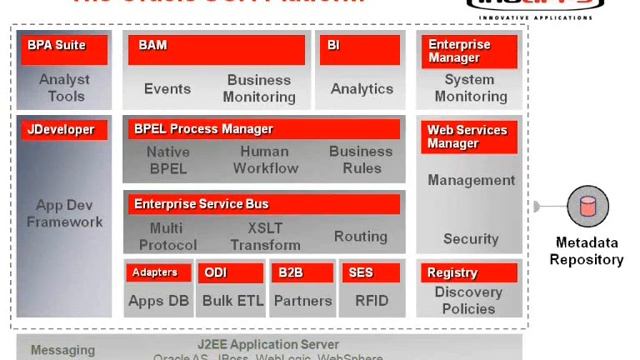Click the Business Rules text
Viewport: 640px width, 360px height.
point(361,160)
